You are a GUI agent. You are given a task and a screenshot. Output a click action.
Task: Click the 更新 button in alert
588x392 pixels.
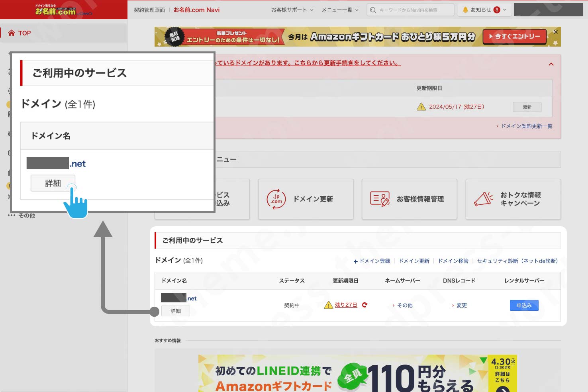tap(527, 107)
